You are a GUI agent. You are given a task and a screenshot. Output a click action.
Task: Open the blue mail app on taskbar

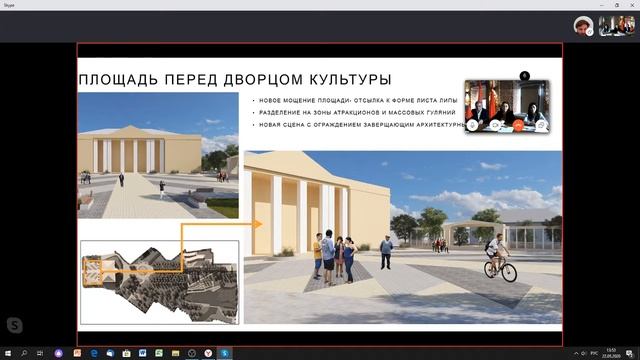point(110,353)
